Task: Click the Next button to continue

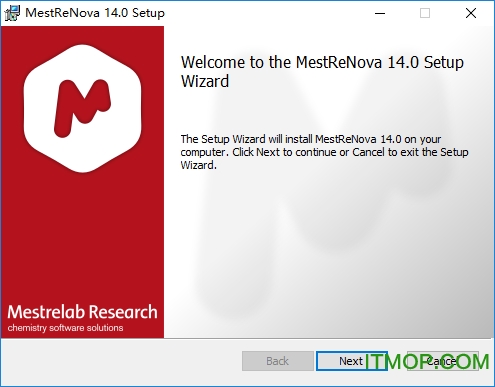Action: 351,361
